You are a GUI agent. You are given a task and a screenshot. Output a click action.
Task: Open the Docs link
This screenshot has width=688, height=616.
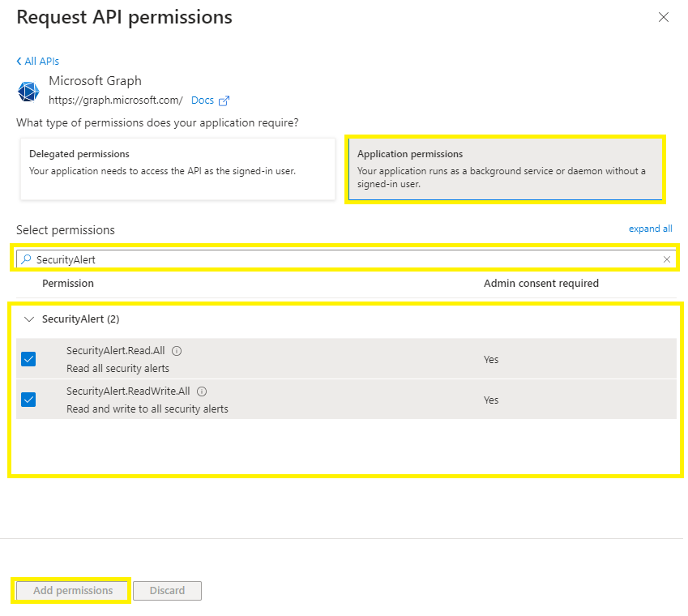203,101
